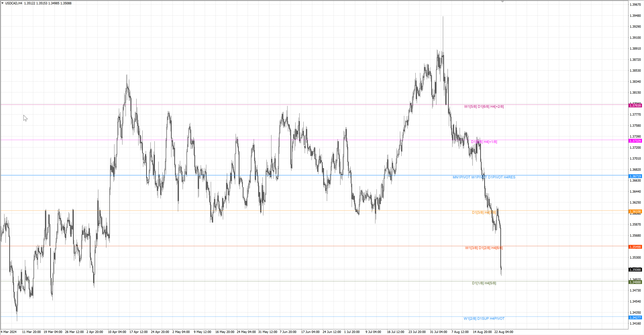Click the gray chart shift triangle marker
The image size is (644, 335).
(502, 2)
